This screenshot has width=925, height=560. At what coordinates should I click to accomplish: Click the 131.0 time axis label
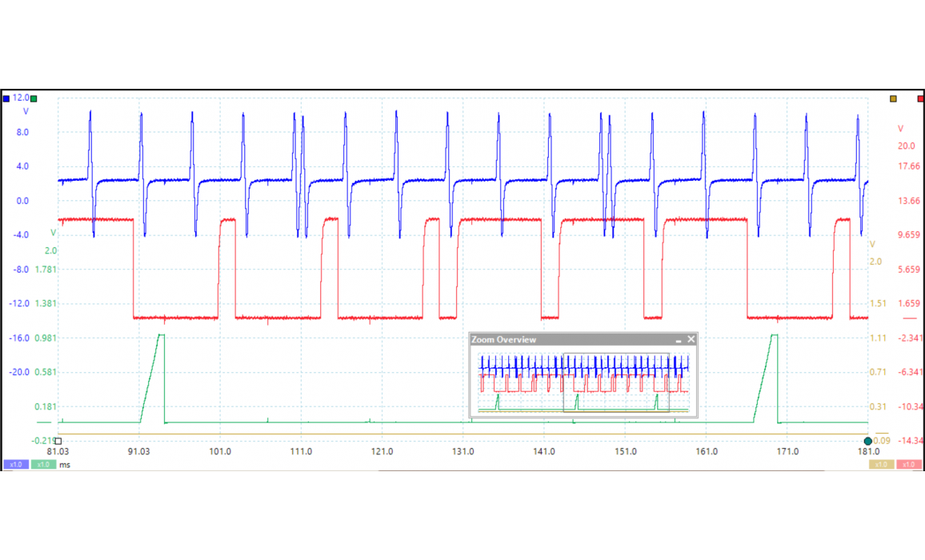click(462, 452)
